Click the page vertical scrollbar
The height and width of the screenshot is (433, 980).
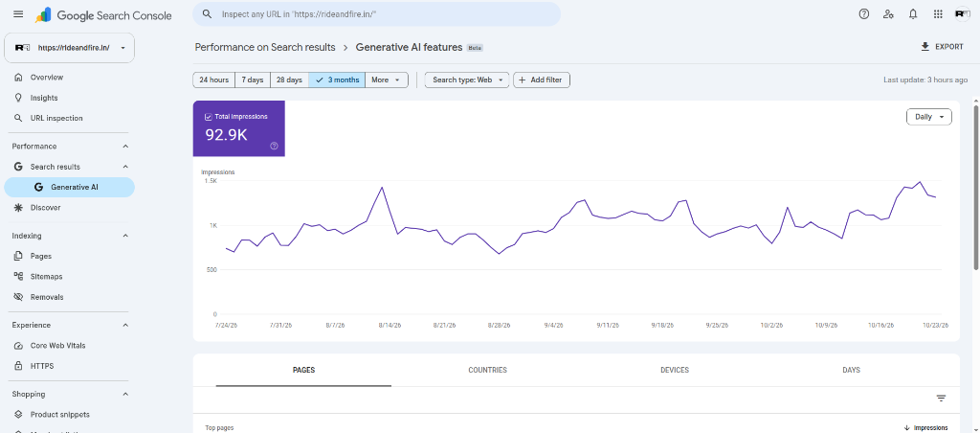pyautogui.click(x=975, y=188)
